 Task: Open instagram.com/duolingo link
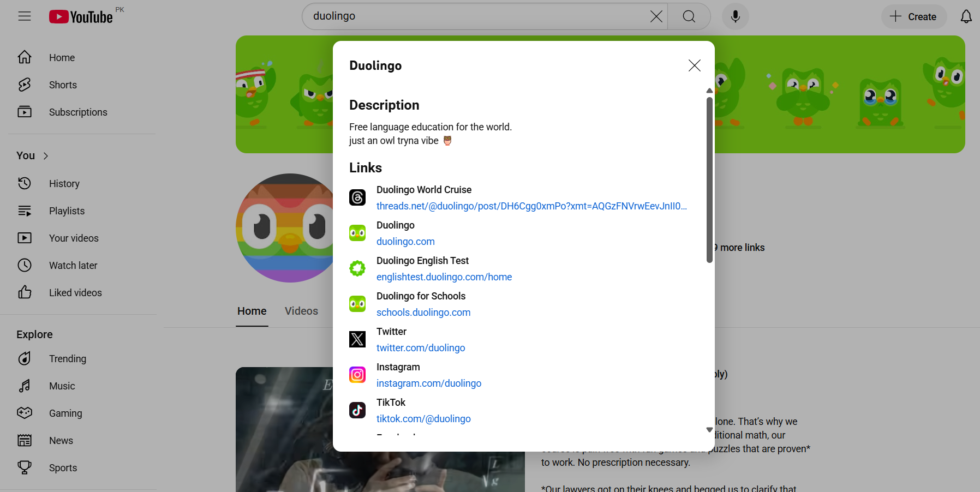tap(429, 383)
